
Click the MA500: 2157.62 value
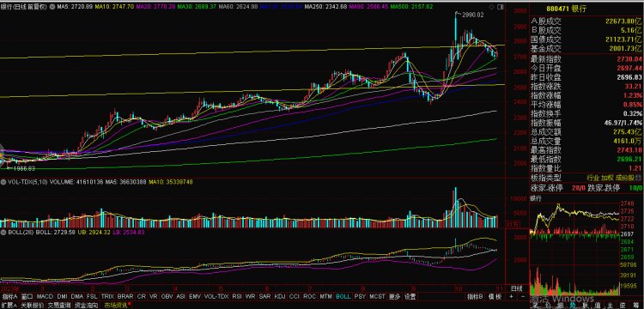[411, 7]
